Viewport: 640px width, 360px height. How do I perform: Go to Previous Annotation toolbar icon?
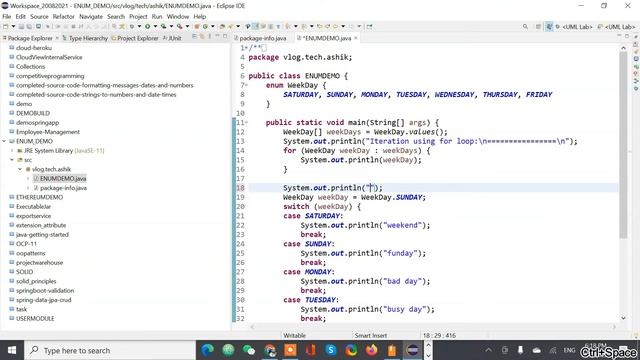pos(304,27)
